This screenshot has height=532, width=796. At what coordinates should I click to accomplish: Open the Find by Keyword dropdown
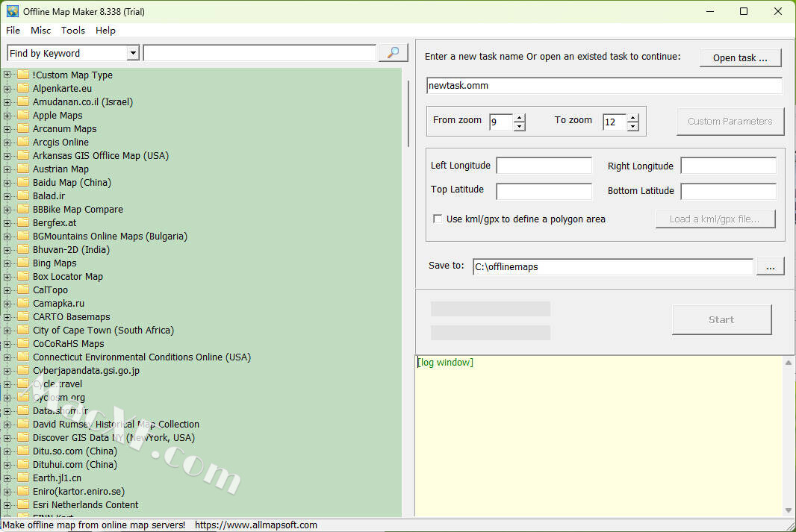coord(133,53)
